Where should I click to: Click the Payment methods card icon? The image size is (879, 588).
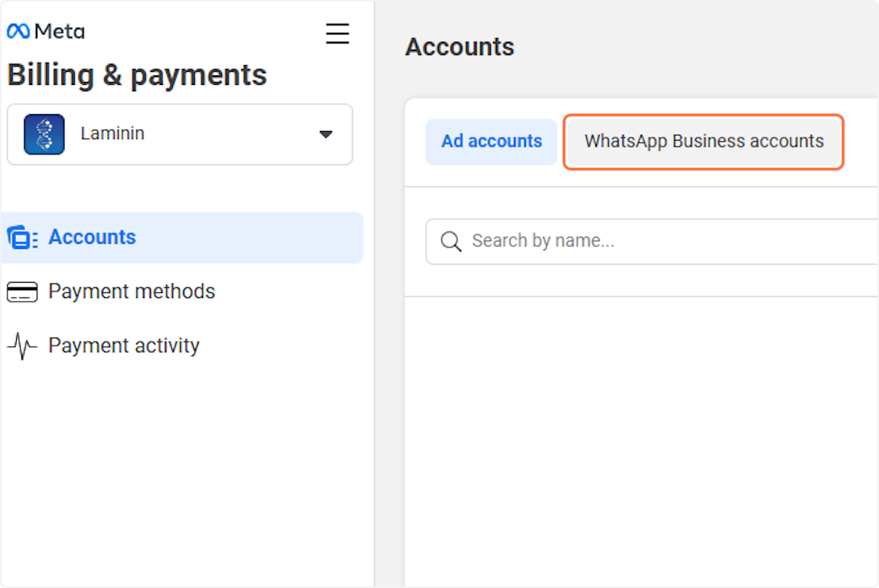point(22,292)
